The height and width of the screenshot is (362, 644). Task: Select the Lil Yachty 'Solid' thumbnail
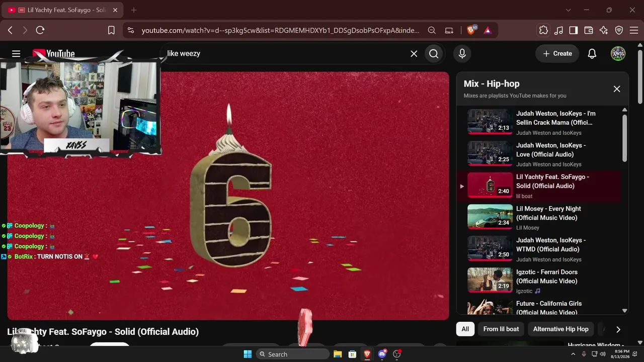pyautogui.click(x=490, y=185)
